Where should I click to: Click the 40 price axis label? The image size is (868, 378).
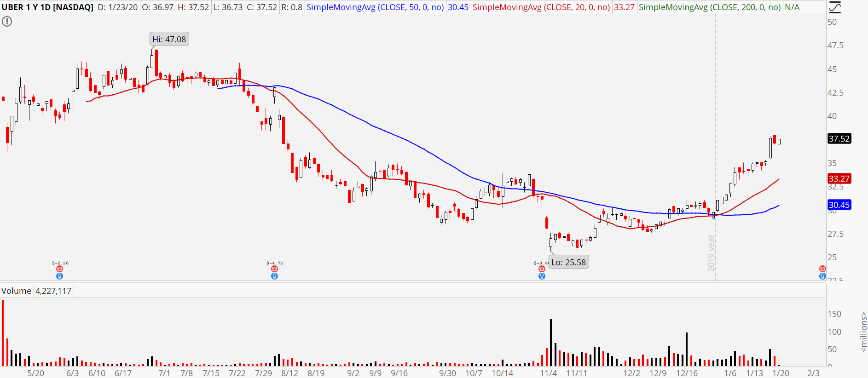832,116
